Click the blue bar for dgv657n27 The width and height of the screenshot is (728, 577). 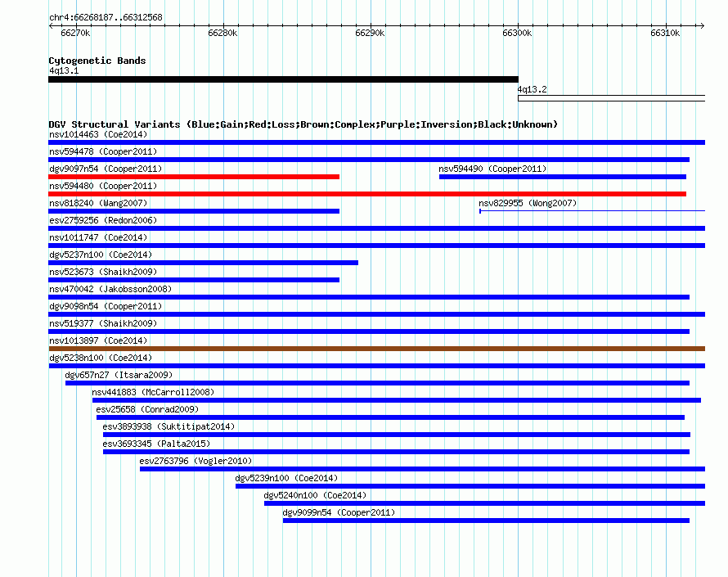[377, 383]
